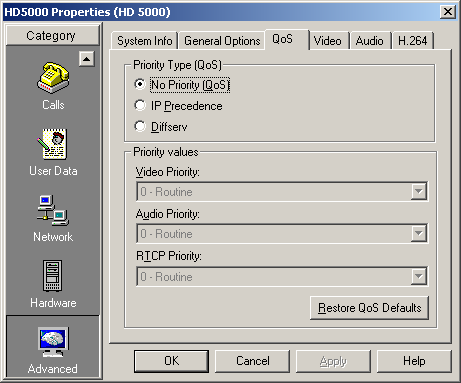This screenshot has width=461, height=383.
Task: Open the Video tab
Action: [328, 41]
